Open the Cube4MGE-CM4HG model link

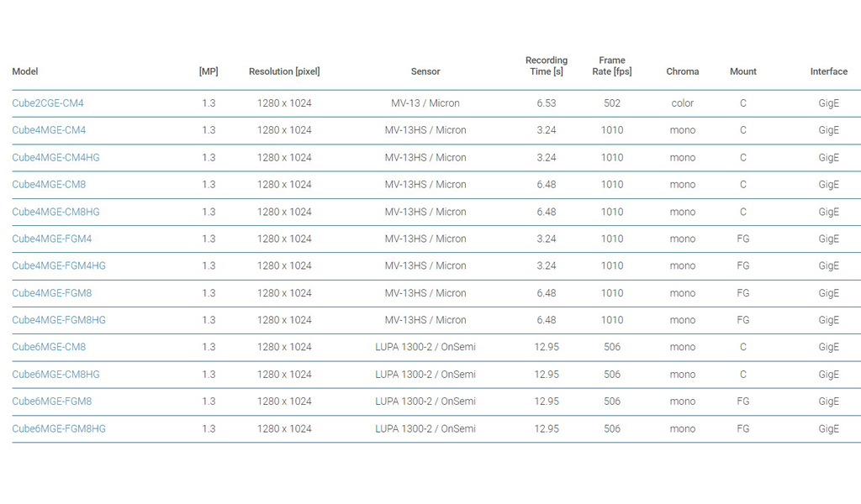[56, 157]
